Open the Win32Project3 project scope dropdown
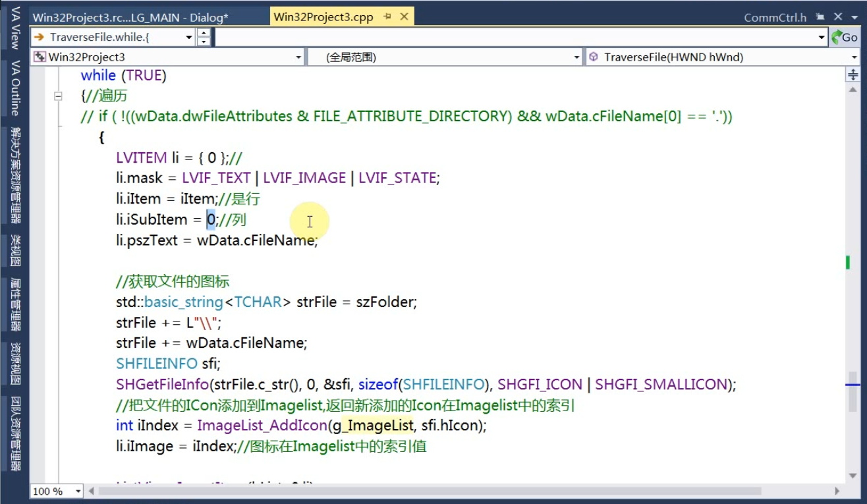Image resolution: width=867 pixels, height=504 pixels. (x=298, y=57)
